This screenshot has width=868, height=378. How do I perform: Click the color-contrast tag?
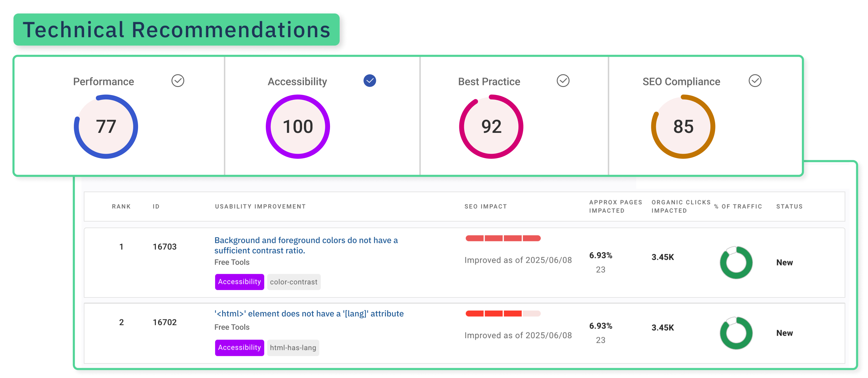pos(293,282)
